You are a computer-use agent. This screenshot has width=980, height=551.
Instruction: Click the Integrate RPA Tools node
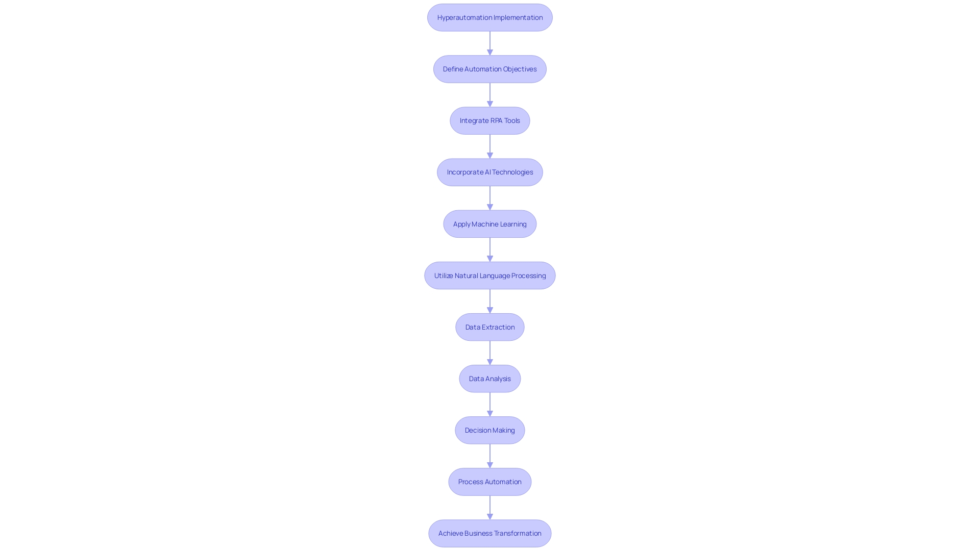click(490, 120)
